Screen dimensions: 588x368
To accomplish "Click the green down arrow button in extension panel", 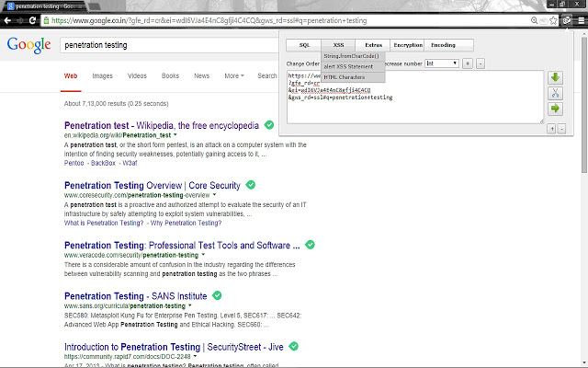I will (x=555, y=77).
